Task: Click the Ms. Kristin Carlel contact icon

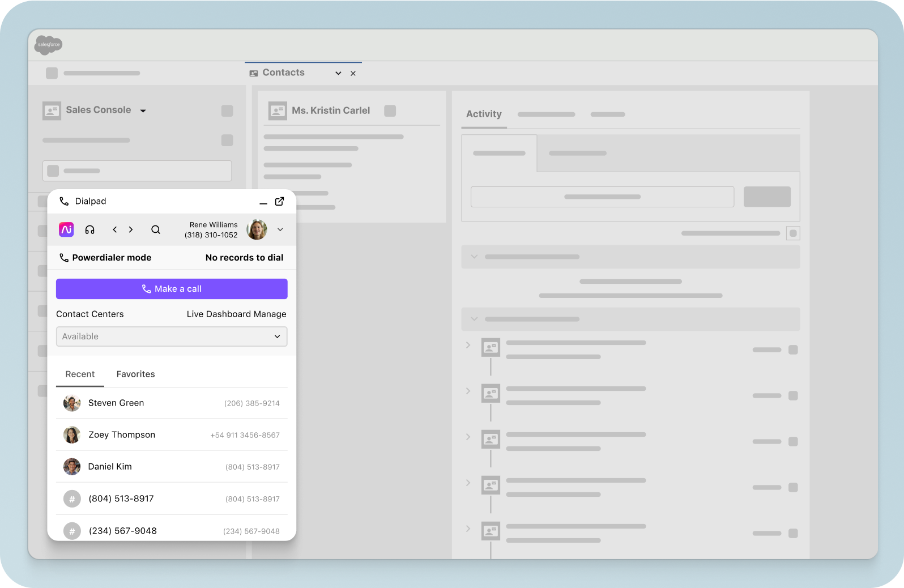Action: click(278, 110)
